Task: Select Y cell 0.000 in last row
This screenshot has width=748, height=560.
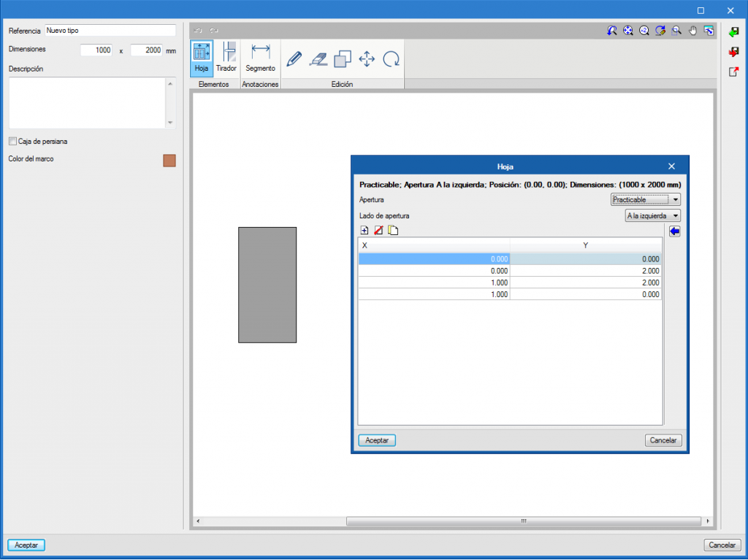Action: coord(586,294)
